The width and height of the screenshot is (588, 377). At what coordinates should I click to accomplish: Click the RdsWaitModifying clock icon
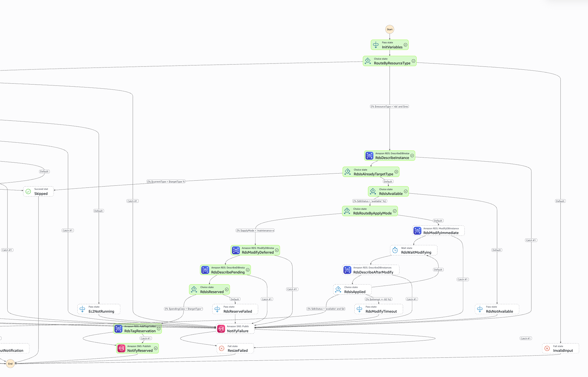[395, 250]
